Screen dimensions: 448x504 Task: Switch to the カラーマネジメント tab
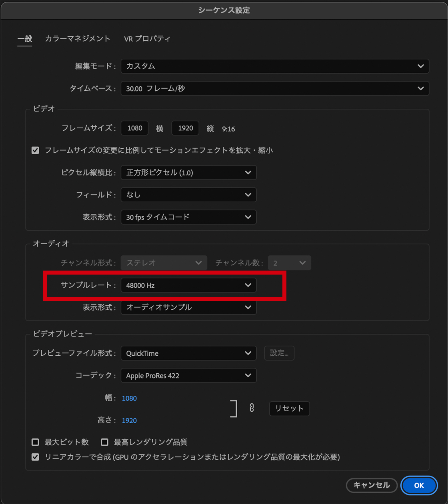pos(78,39)
